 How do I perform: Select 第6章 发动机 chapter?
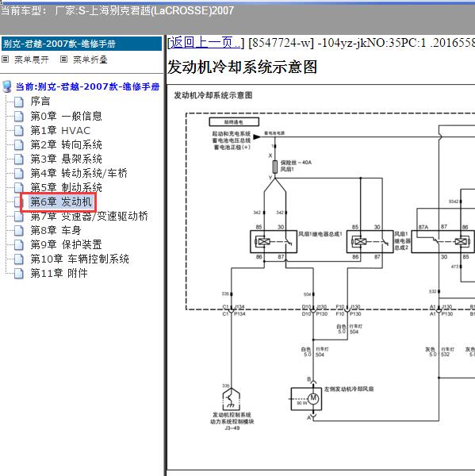tap(61, 202)
